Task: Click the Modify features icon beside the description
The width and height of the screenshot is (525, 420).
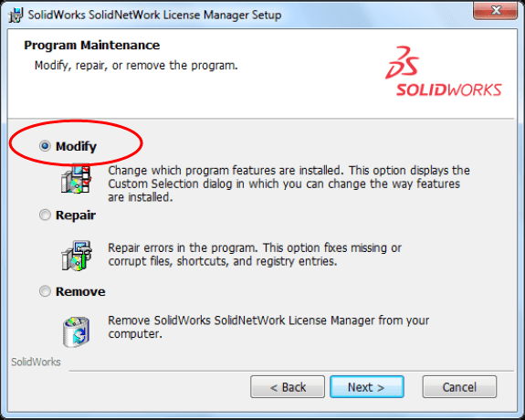Action: 76,179
